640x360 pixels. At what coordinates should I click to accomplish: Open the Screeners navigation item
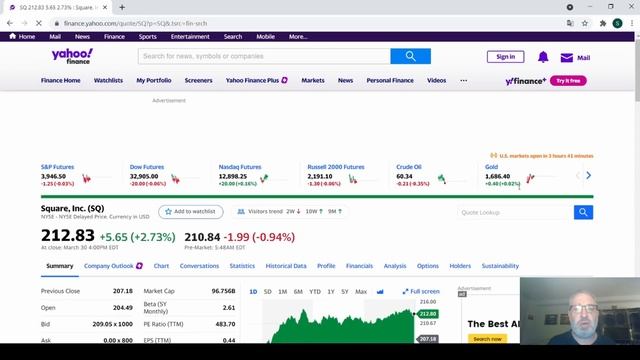click(198, 80)
